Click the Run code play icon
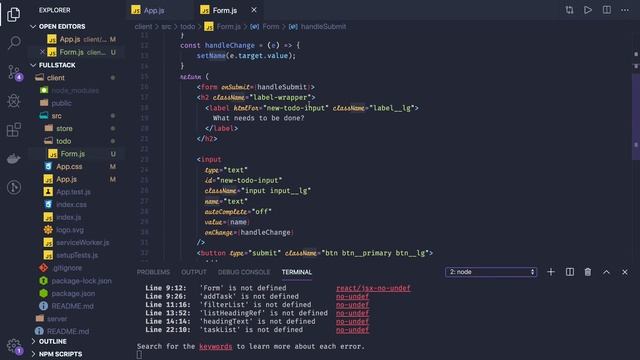Image resolution: width=640 pixels, height=360 pixels. tap(588, 10)
